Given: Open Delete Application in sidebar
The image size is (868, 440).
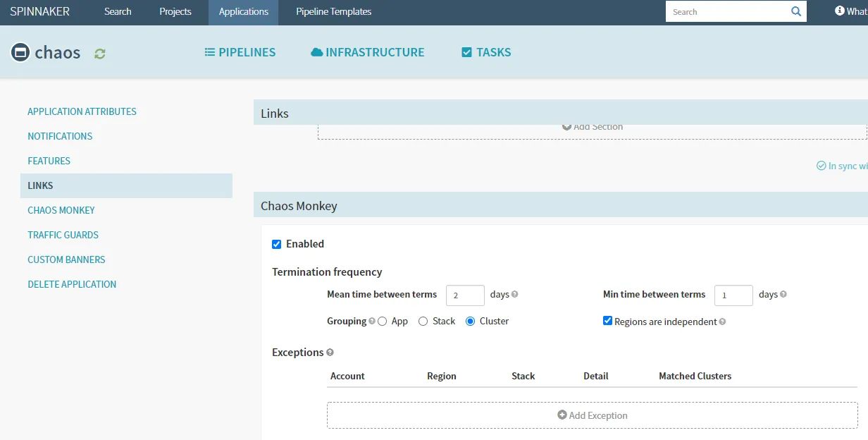Looking at the screenshot, I should (72, 284).
